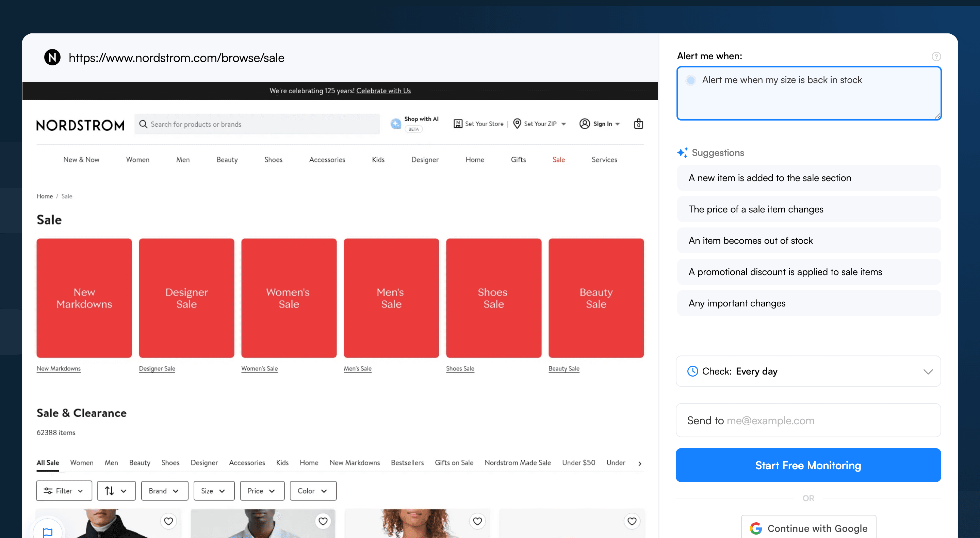Click the Set Your Store building icon
Image resolution: width=980 pixels, height=538 pixels.
coord(458,124)
